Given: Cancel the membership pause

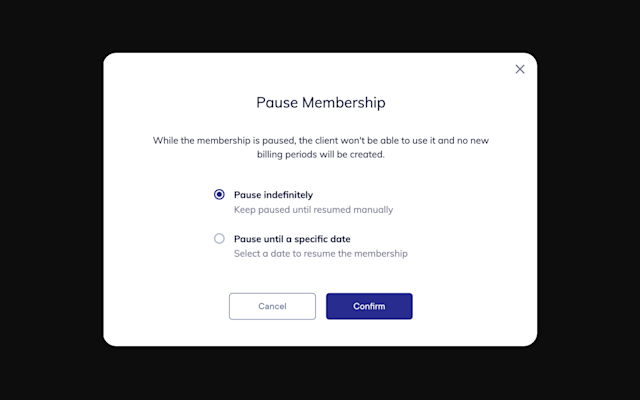Looking at the screenshot, I should point(272,306).
